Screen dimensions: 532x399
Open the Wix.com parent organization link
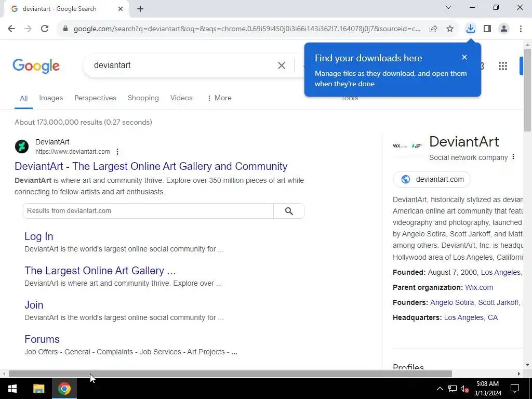[x=478, y=287]
